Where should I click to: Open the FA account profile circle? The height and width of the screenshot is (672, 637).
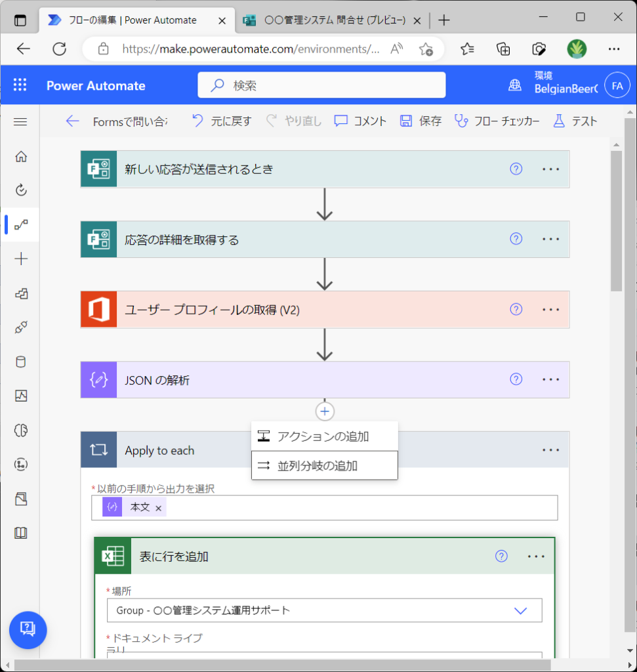[x=617, y=86]
